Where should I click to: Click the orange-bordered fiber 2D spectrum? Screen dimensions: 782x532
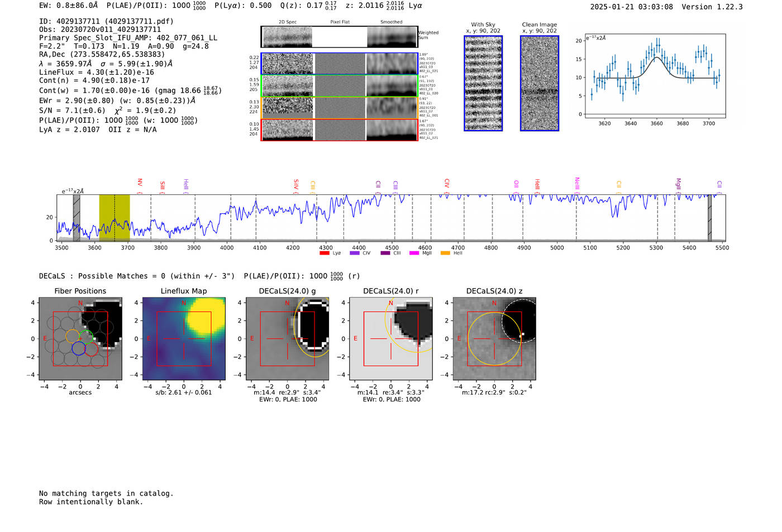[288, 108]
